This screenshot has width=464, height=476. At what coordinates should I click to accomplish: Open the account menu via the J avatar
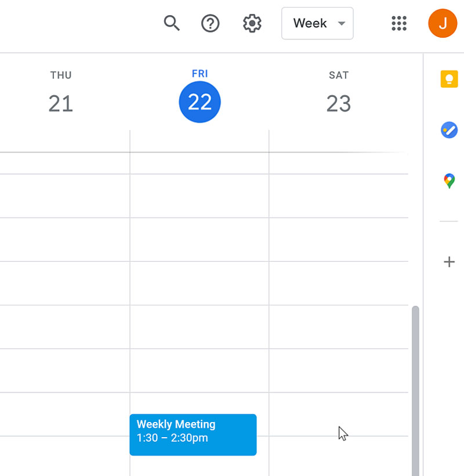pyautogui.click(x=443, y=23)
